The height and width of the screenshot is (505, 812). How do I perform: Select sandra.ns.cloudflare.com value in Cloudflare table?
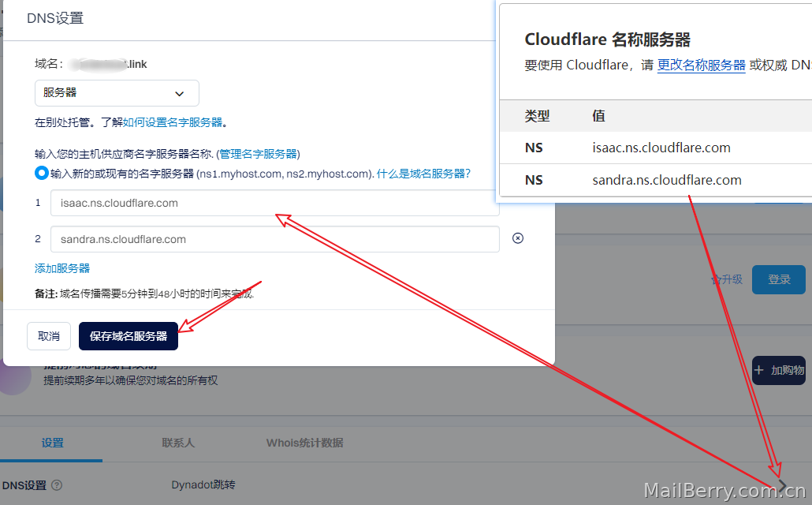[667, 180]
